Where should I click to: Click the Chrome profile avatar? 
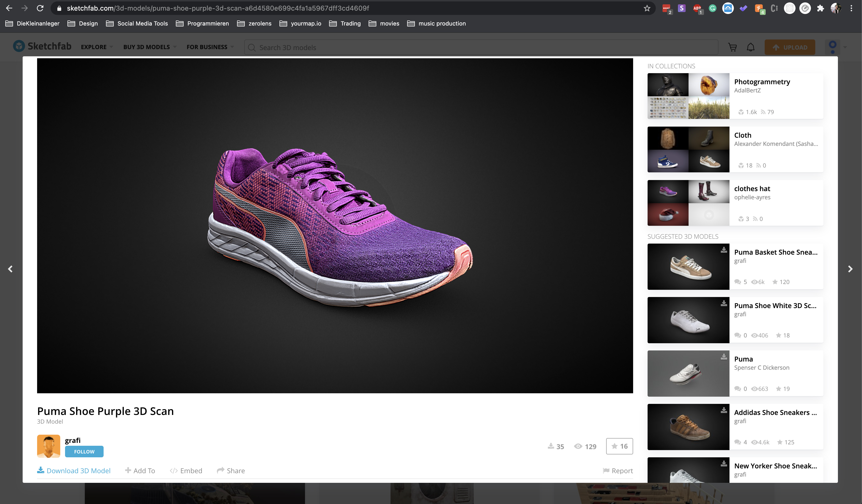coord(836,8)
